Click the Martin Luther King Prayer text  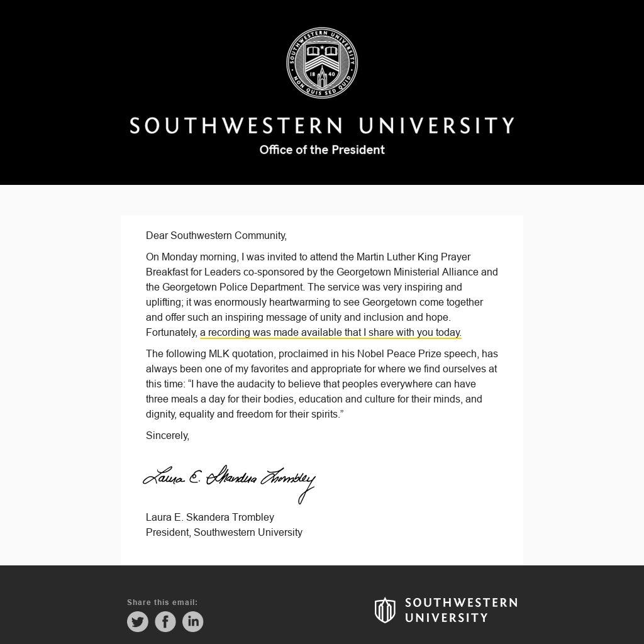pyautogui.click(x=413, y=257)
